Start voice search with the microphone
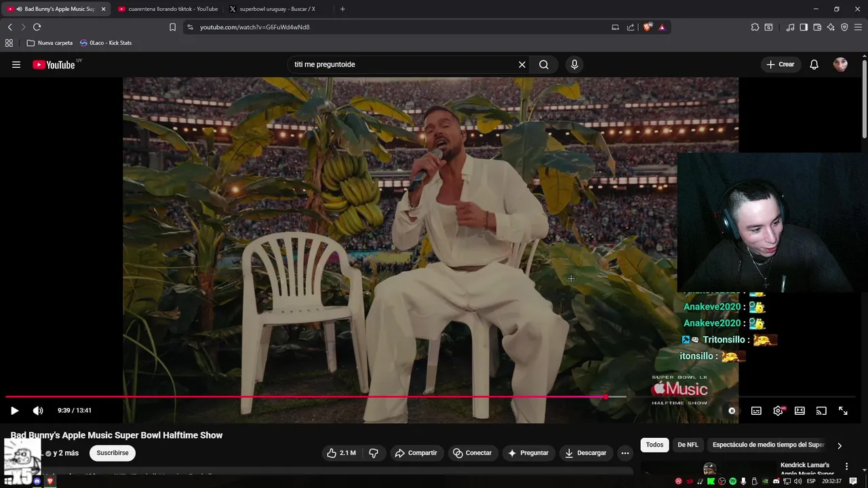 pyautogui.click(x=574, y=64)
